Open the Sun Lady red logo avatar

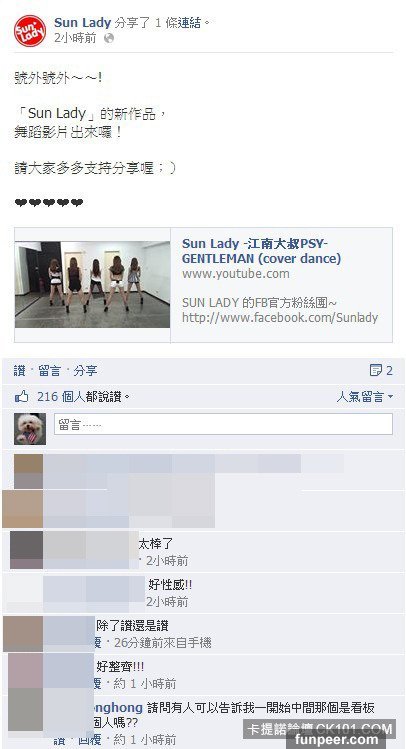click(x=30, y=31)
